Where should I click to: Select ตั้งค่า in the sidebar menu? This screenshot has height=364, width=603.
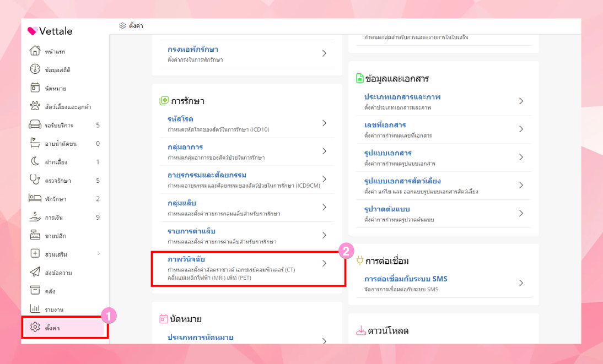[x=52, y=328]
